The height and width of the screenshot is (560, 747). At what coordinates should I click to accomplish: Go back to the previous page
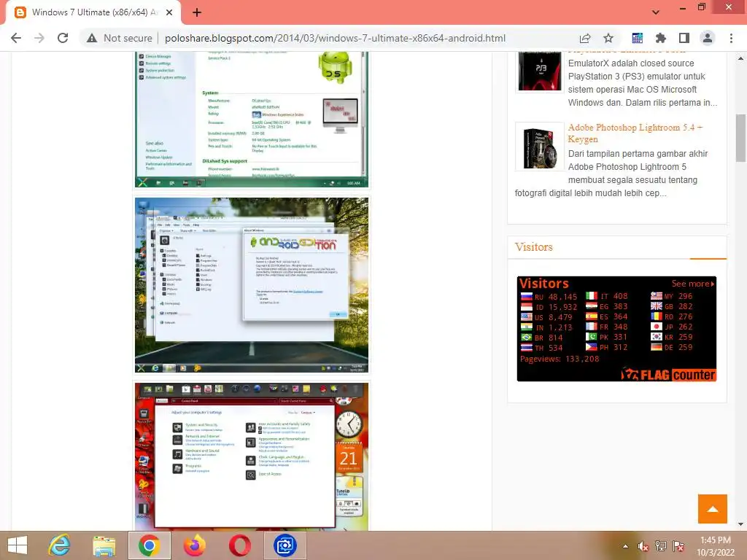click(x=16, y=38)
